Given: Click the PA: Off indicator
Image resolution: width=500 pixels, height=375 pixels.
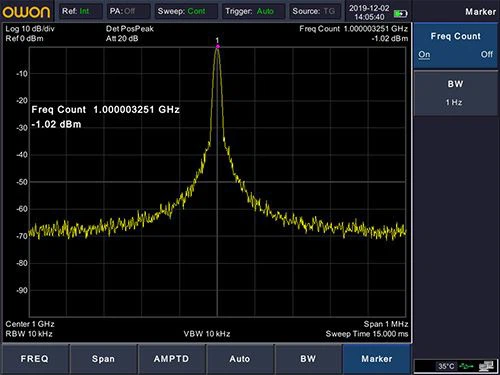Looking at the screenshot, I should pos(128,11).
